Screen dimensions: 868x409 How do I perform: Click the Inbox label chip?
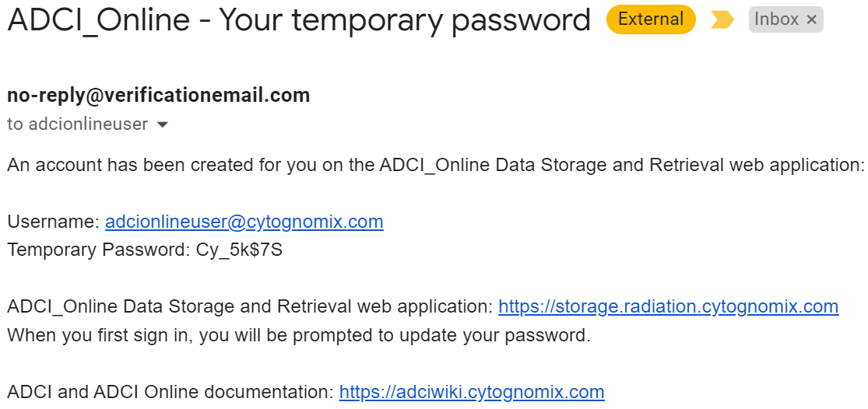tap(777, 20)
